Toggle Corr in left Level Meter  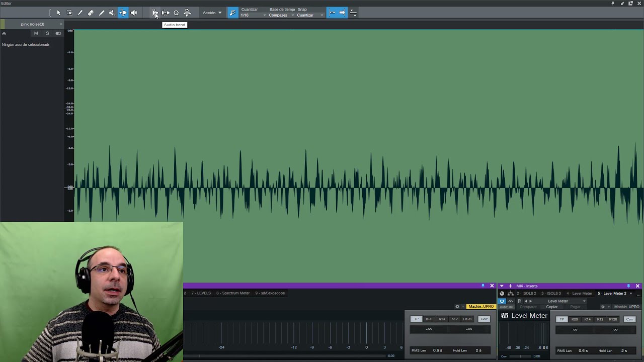484,319
